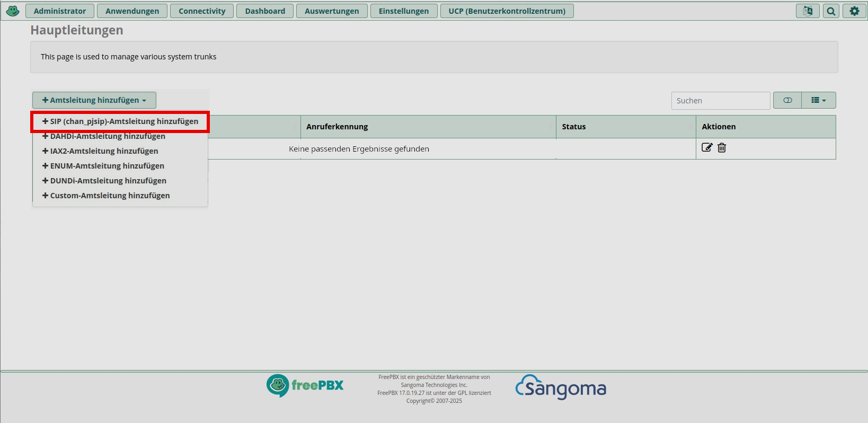
Task: Open the gear settings icon
Action: tap(854, 11)
